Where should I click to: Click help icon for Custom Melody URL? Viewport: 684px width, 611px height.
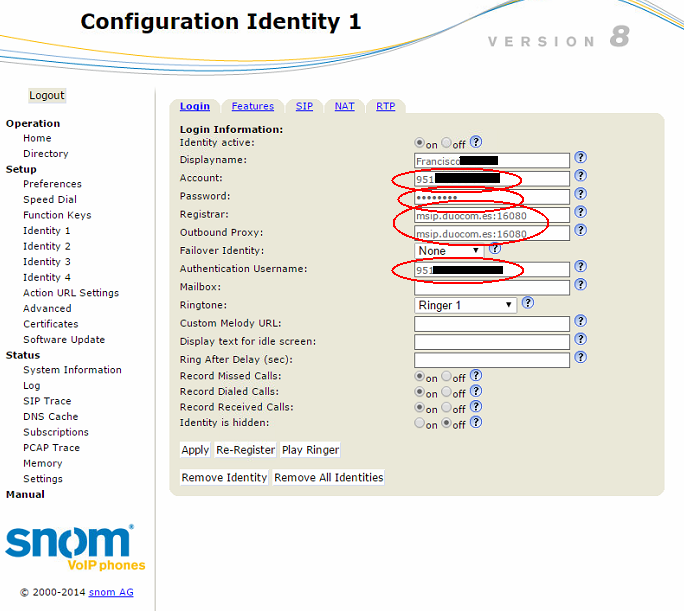(x=580, y=322)
